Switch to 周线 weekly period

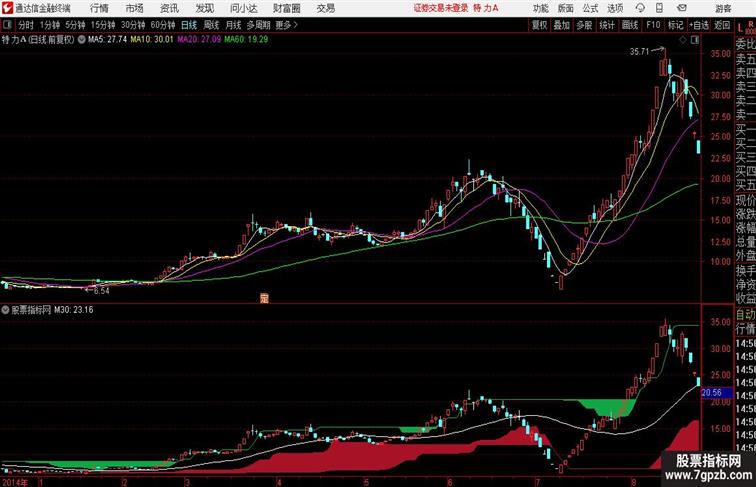(x=211, y=25)
